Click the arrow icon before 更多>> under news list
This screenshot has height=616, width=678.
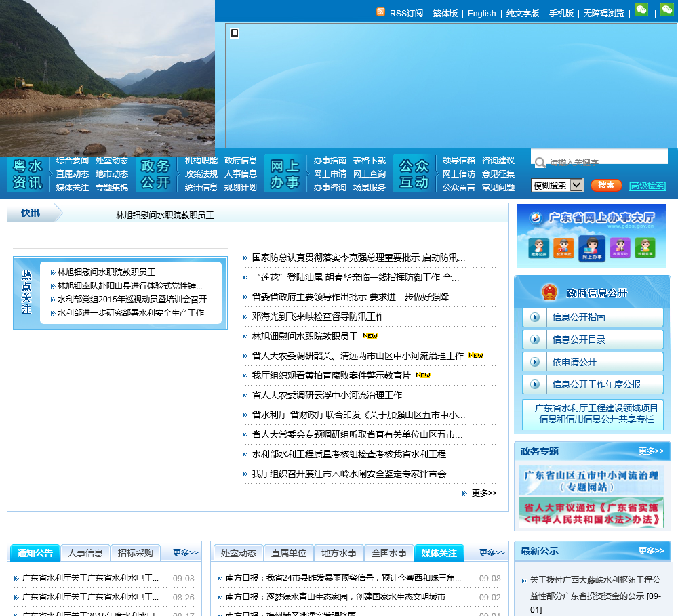(464, 493)
